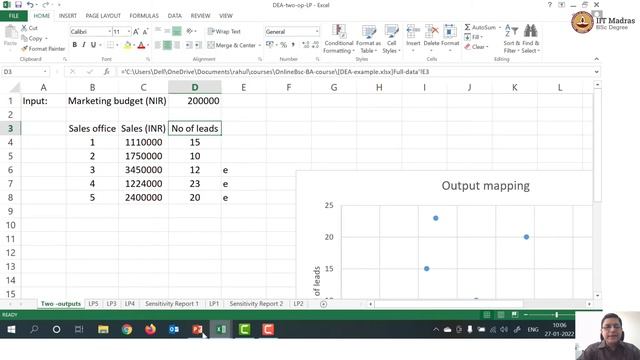Open the Font size dropdown
The width and height of the screenshot is (640, 360).
tap(129, 31)
